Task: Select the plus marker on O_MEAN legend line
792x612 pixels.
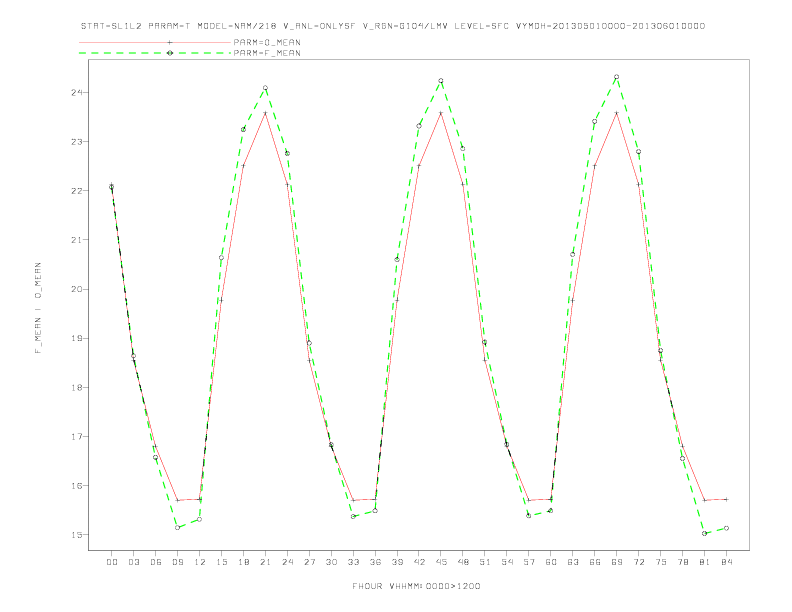Action: (170, 42)
